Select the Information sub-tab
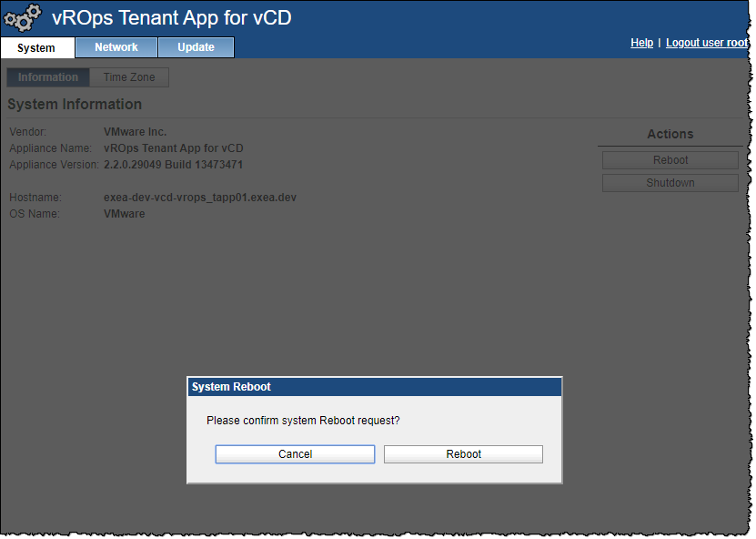The width and height of the screenshot is (756, 539). pos(48,77)
